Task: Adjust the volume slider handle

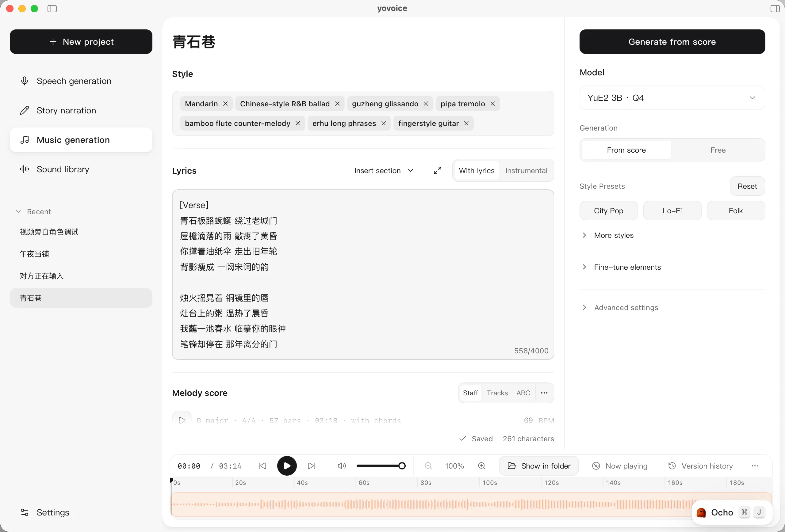Action: pyautogui.click(x=402, y=466)
